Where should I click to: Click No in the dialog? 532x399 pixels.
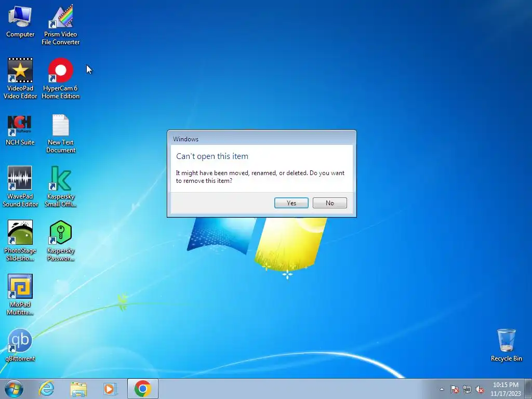coord(330,203)
